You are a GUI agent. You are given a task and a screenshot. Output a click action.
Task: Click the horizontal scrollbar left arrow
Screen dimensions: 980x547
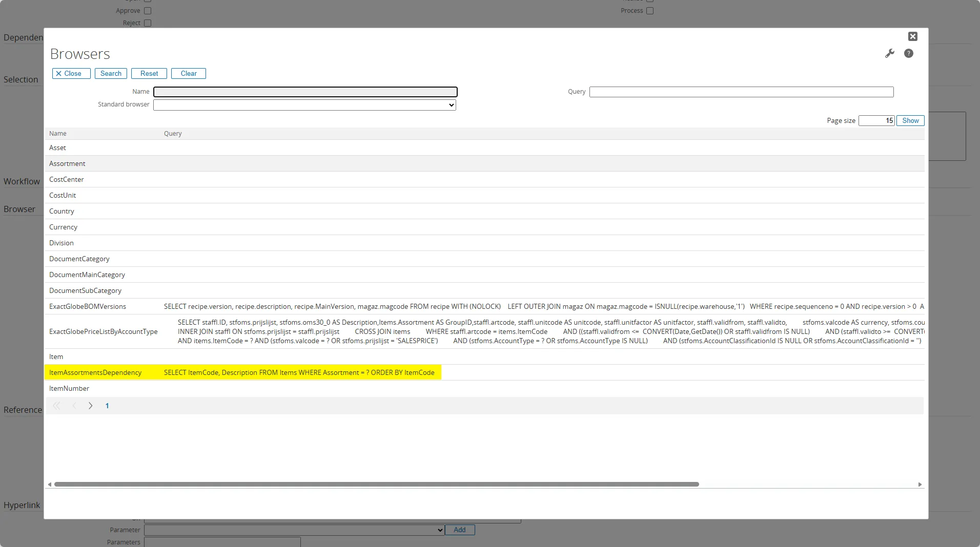pos(50,484)
